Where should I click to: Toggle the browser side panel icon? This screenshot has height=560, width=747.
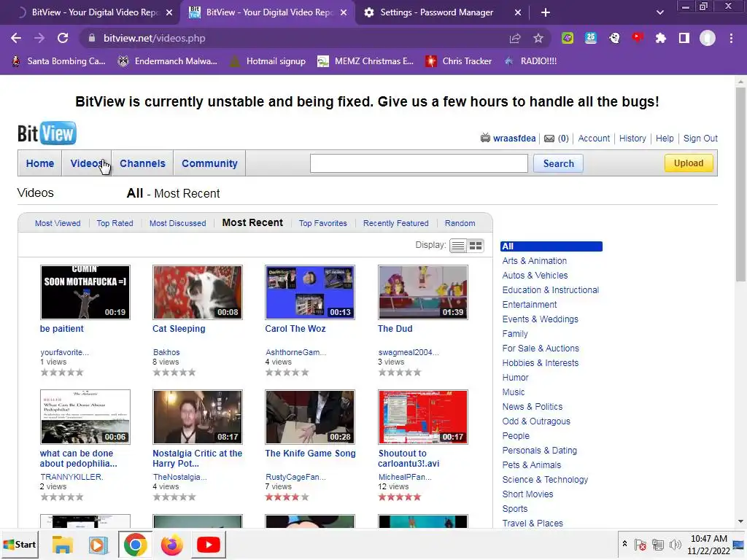tap(684, 38)
